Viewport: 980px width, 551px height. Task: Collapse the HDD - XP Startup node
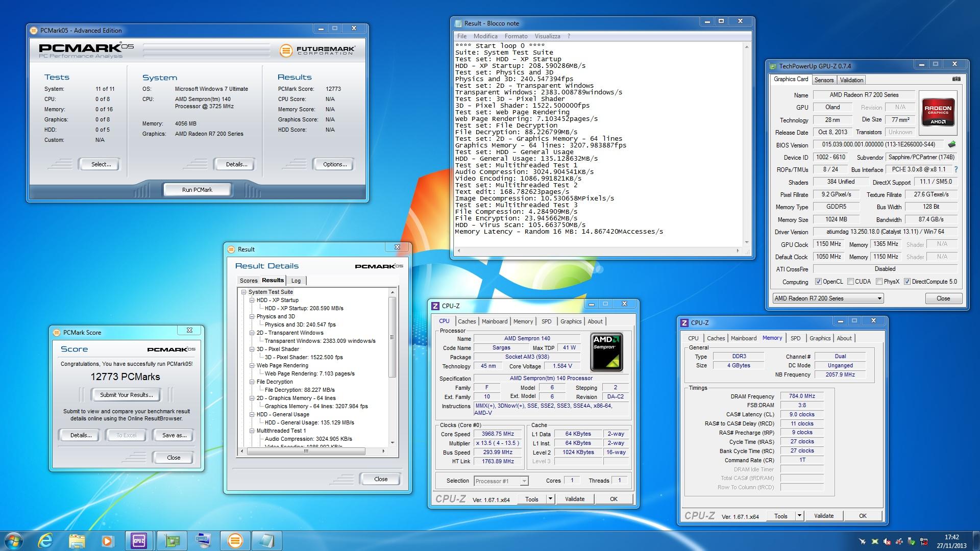point(252,300)
